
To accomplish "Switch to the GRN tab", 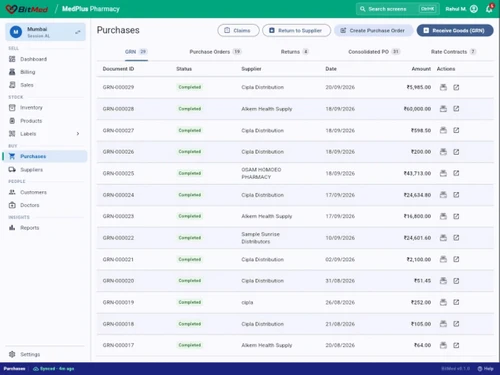I will 136,52.
